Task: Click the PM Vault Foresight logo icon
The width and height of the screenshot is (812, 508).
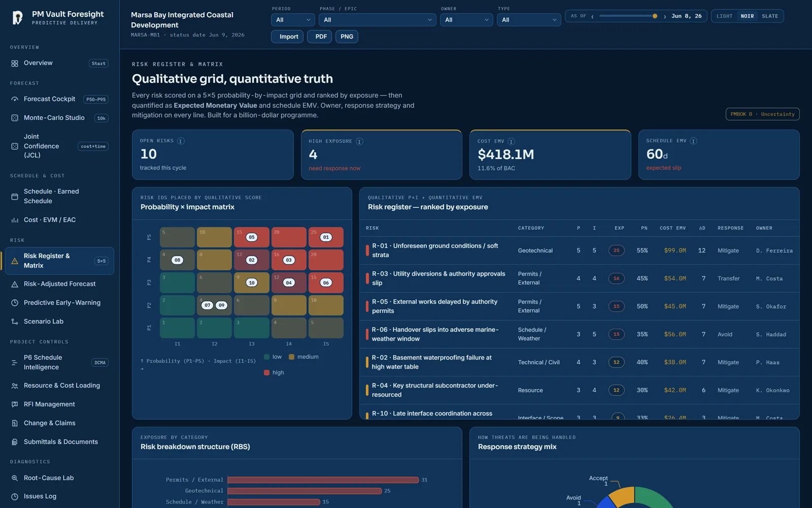Action: 18,18
